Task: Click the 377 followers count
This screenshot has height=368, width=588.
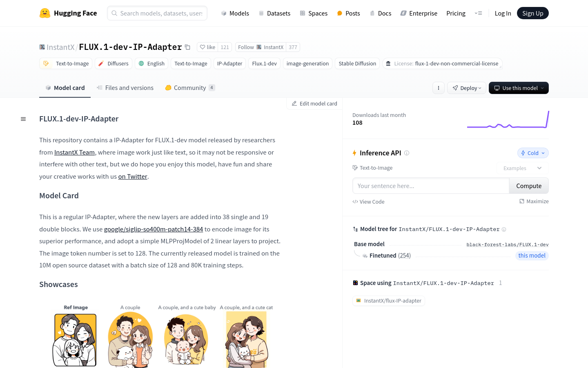Action: point(293,47)
